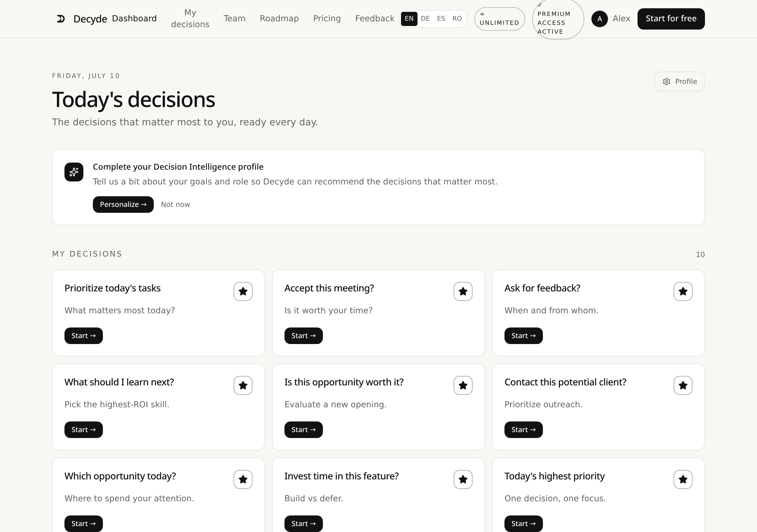
Task: Click the Pick the highest-ROI skill text
Action: click(117, 404)
